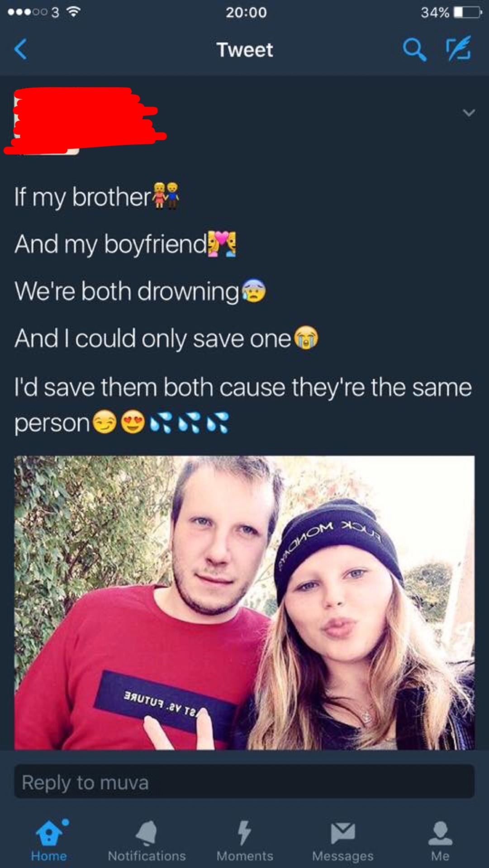The width and height of the screenshot is (489, 868).
Task: Click the envelope Messages icon
Action: click(342, 833)
